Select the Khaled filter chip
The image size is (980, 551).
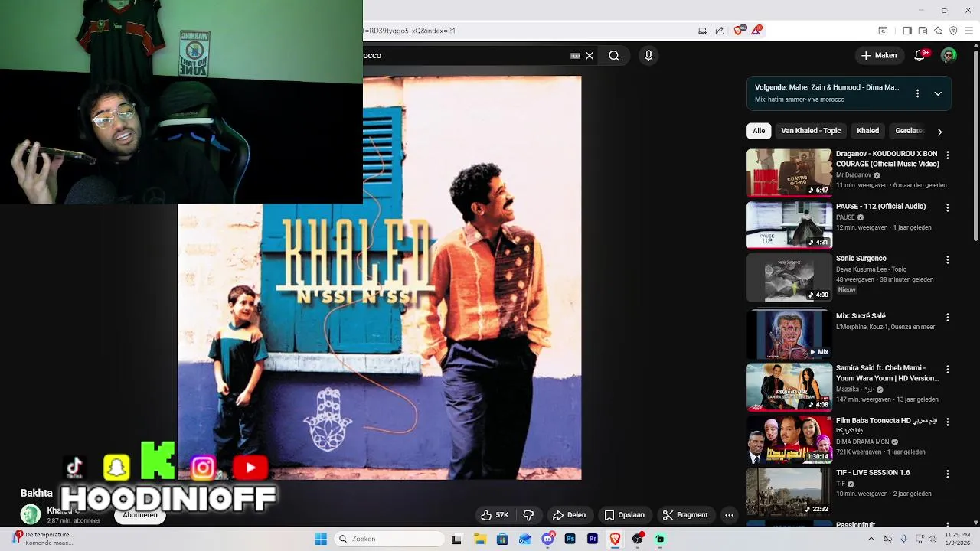pos(867,131)
